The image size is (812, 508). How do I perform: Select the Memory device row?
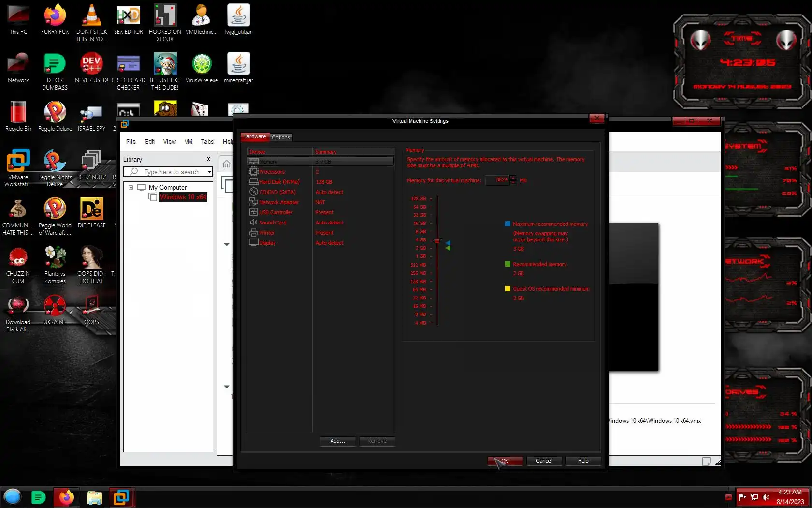tap(320, 162)
